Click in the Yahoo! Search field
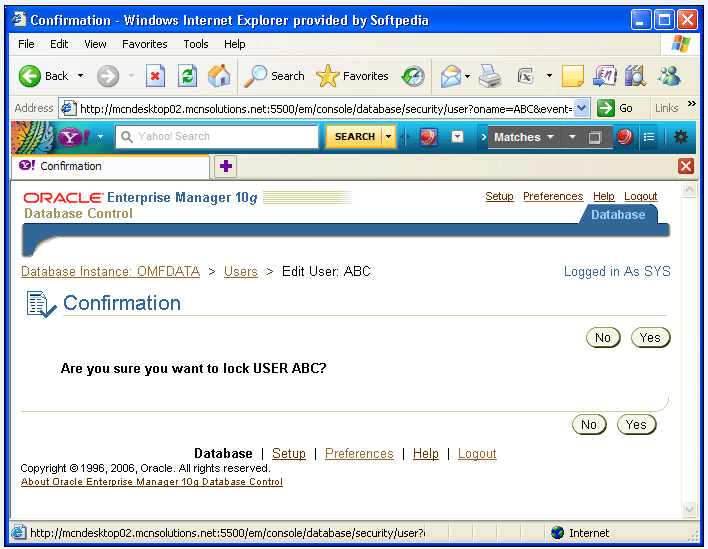Viewport: 708px width, 549px height. pyautogui.click(x=217, y=136)
